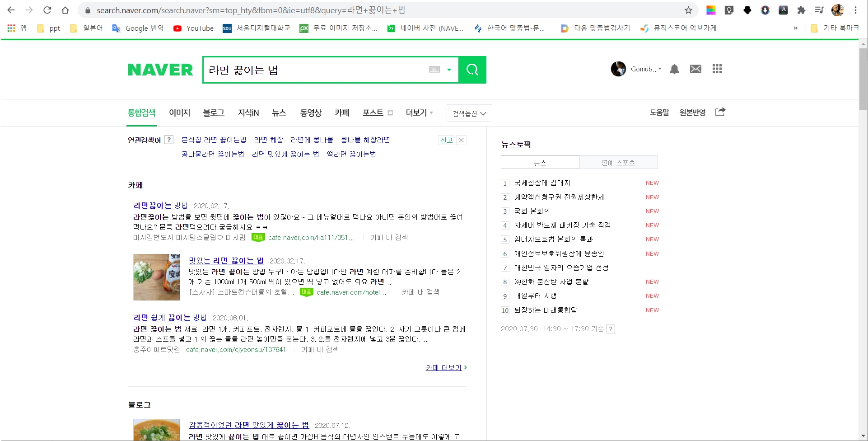Image resolution: width=868 pixels, height=441 pixels.
Task: Expand the search box autocomplete dropdown arrow
Action: tap(449, 70)
